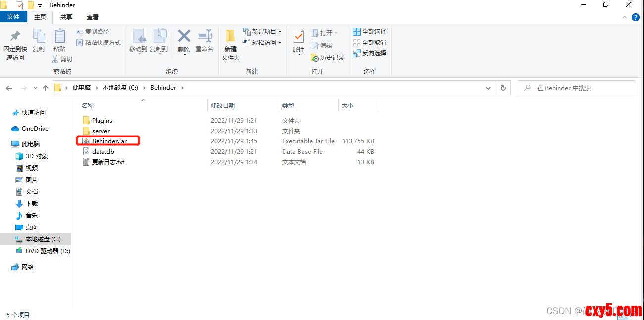This screenshot has width=644, height=320.
Task: Switch to the View (查看) ribbon tab
Action: 93,17
